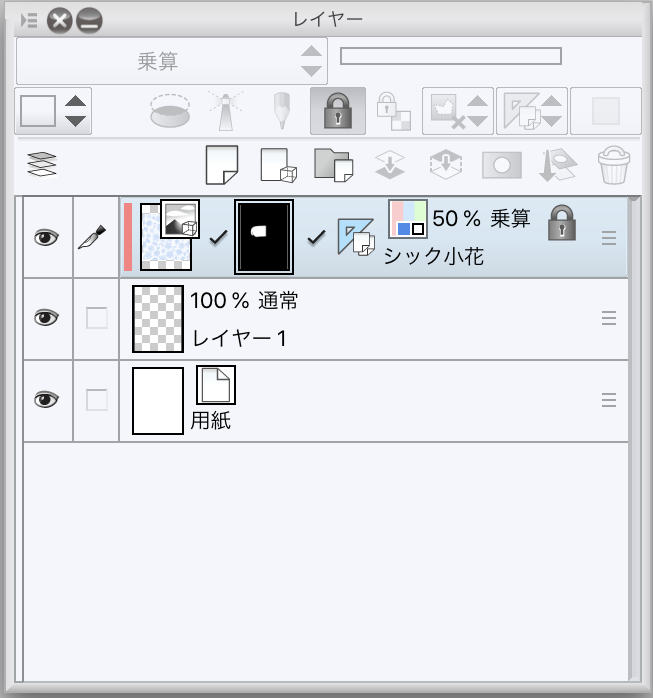Open the 乗算 blending mode dropdown
Image resolution: width=653 pixels, height=698 pixels.
point(172,61)
